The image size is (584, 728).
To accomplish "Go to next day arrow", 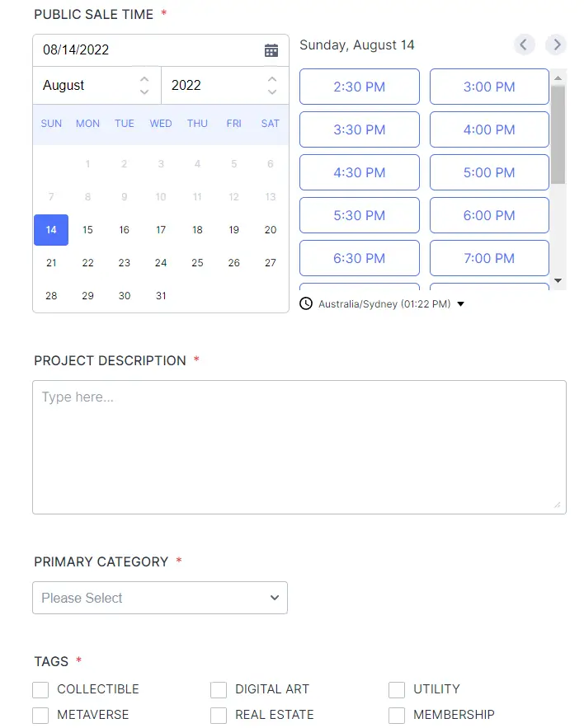I will 556,45.
